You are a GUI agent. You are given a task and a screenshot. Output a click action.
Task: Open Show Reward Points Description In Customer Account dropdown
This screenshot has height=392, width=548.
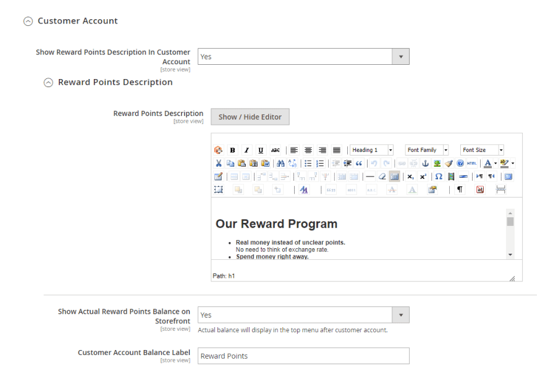303,57
